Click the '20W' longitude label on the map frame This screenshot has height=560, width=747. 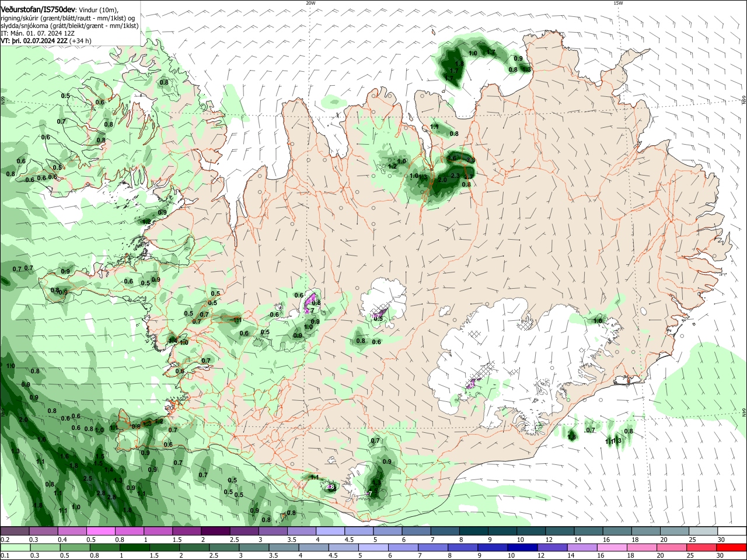pyautogui.click(x=310, y=3)
